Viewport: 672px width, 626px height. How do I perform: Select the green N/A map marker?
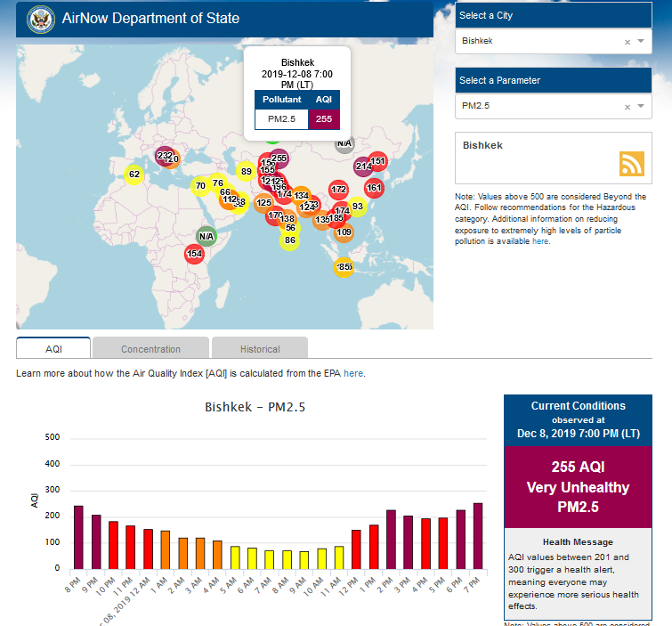tap(206, 236)
